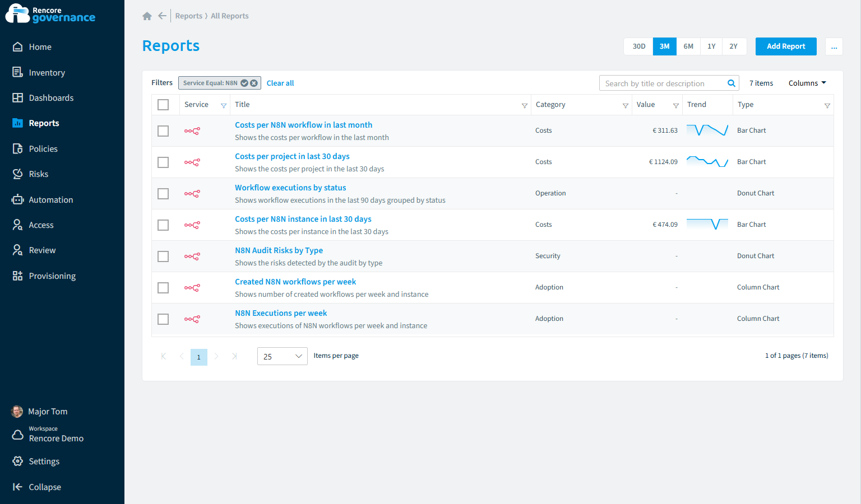Image resolution: width=861 pixels, height=504 pixels.
Task: Open Type column filter
Action: click(827, 105)
